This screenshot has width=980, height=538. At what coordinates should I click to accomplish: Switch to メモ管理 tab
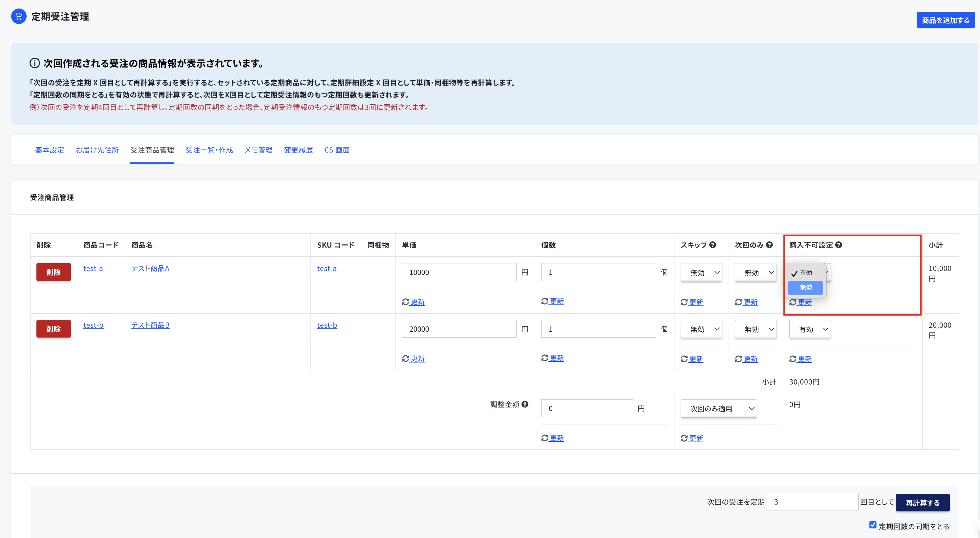[x=259, y=150]
